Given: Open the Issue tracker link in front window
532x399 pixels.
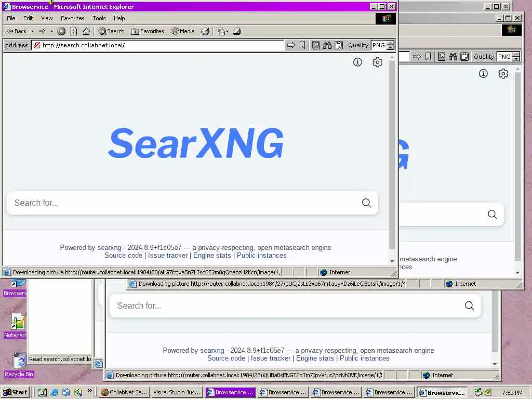Looking at the screenshot, I should (168, 256).
